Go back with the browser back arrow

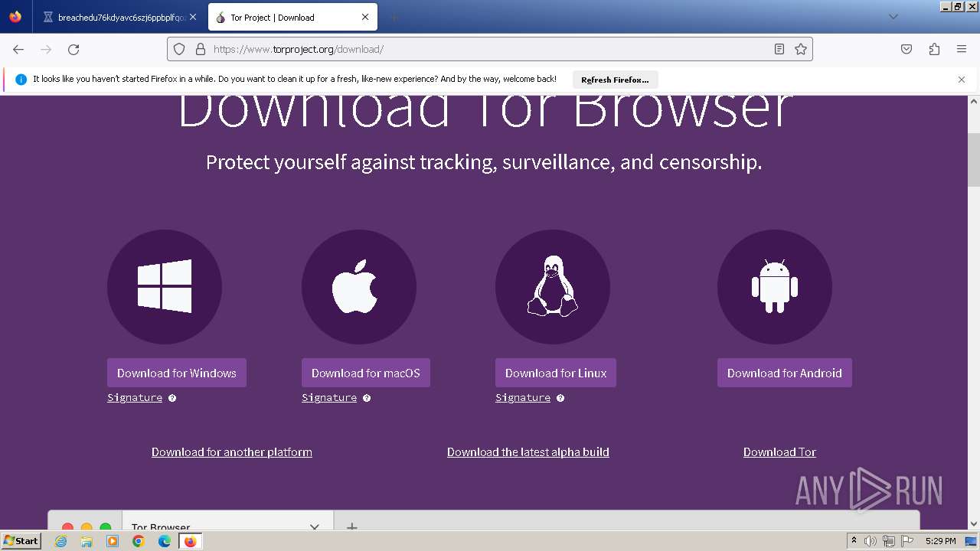[x=18, y=49]
